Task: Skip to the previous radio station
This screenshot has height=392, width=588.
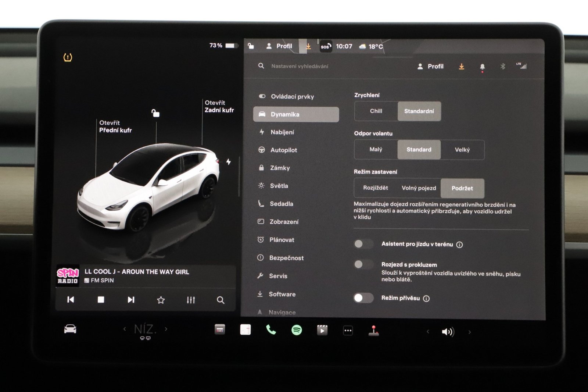Action: [71, 300]
